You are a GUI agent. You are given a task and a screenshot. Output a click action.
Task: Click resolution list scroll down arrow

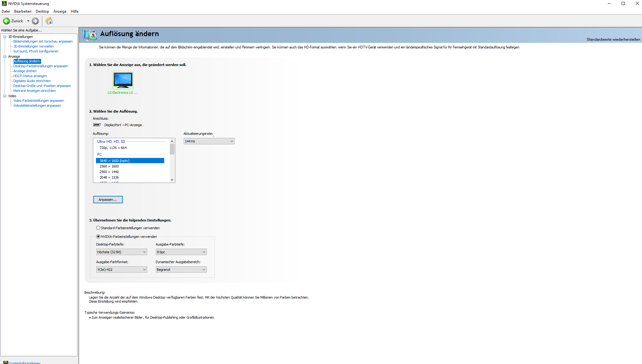172,180
